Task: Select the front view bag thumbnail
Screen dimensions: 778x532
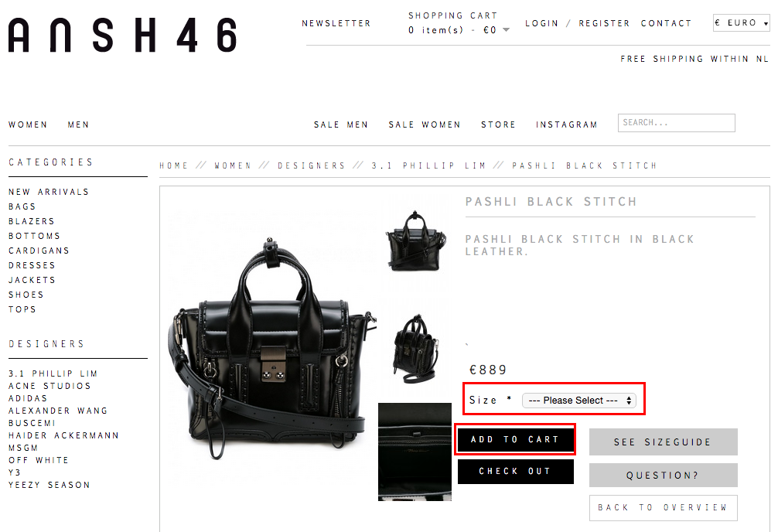Action: pyautogui.click(x=416, y=241)
